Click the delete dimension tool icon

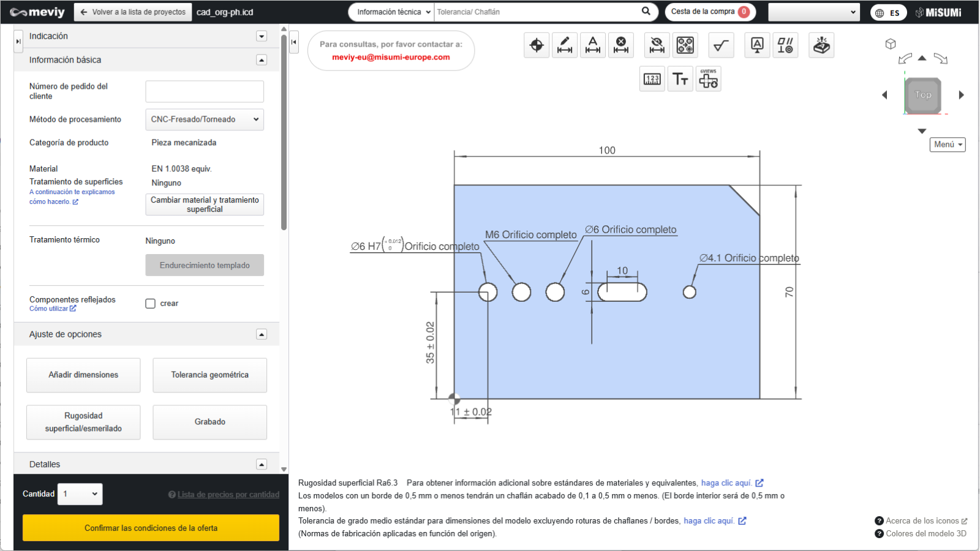[621, 45]
